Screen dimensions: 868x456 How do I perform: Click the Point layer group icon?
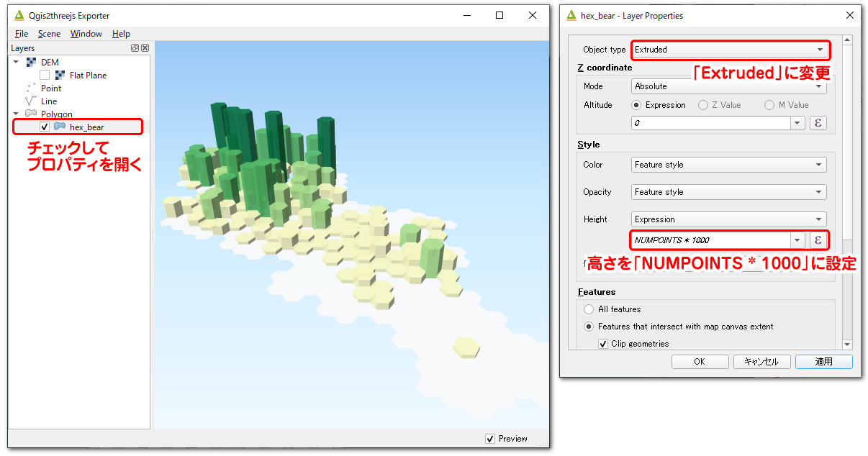pyautogui.click(x=31, y=88)
